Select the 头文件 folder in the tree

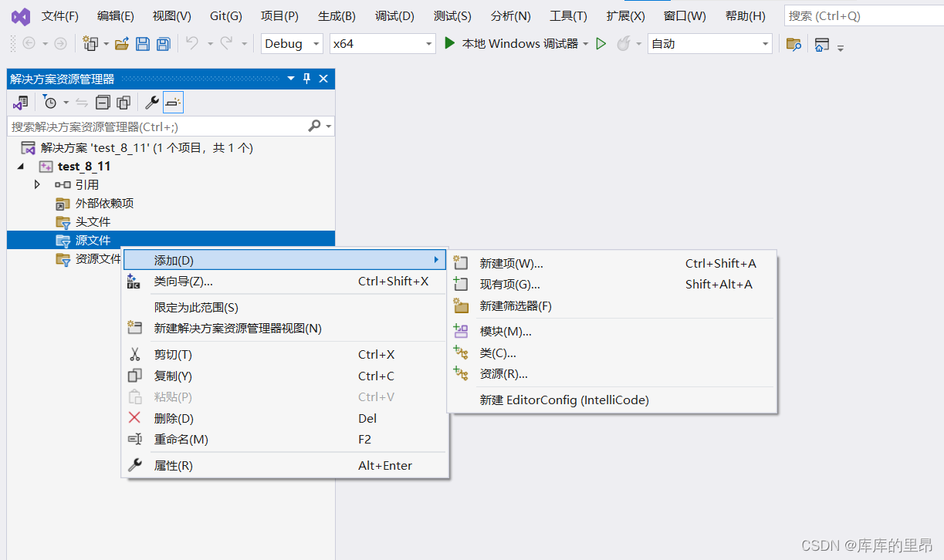93,221
